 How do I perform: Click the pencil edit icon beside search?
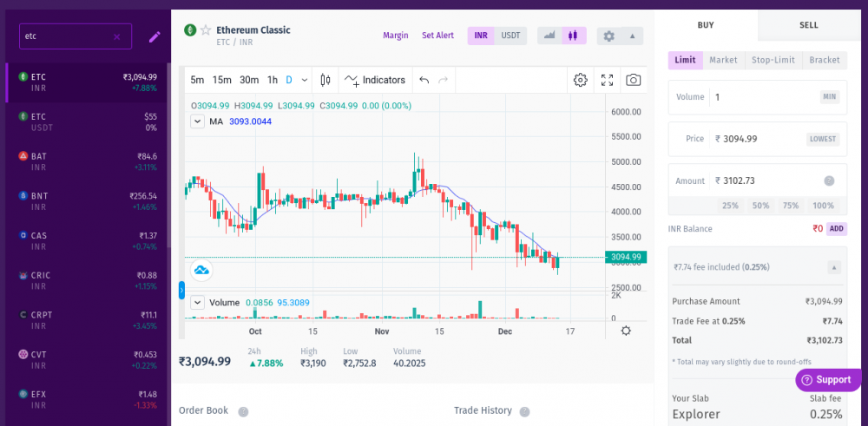(x=155, y=36)
